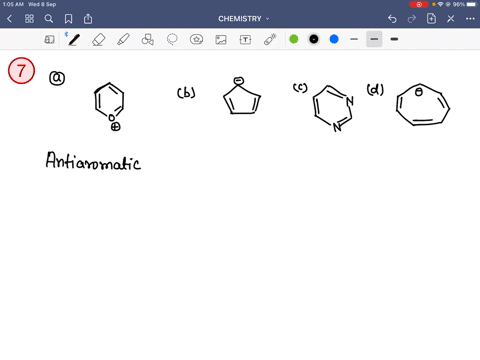Screen dimensions: 480x360
Task: Go back using the left chevron
Action: click(9, 19)
